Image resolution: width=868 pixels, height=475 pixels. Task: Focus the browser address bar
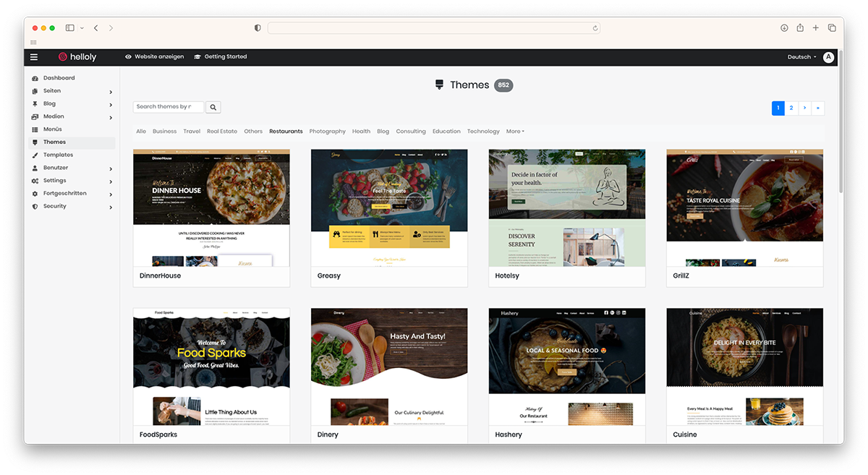pyautogui.click(x=434, y=28)
